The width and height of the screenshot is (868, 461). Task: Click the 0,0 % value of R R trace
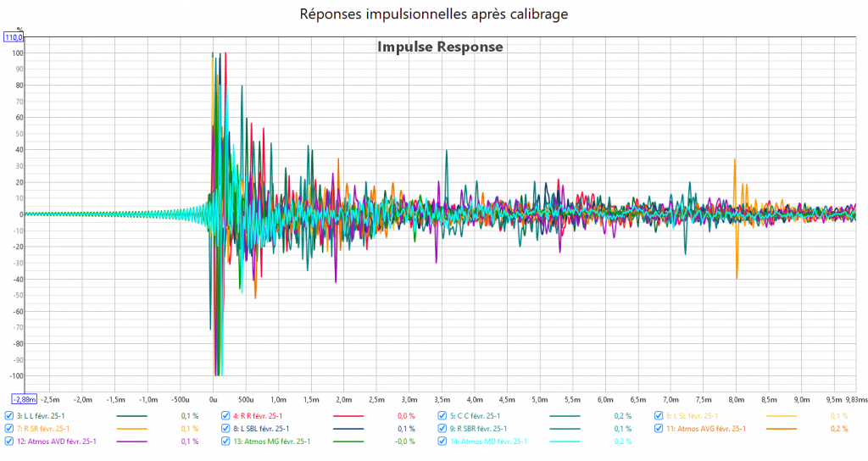(406, 416)
